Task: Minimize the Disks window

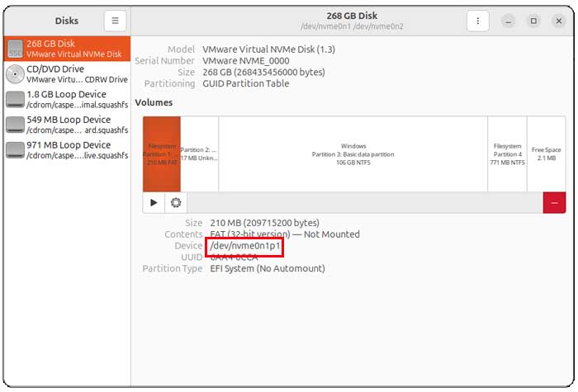Action: click(509, 21)
